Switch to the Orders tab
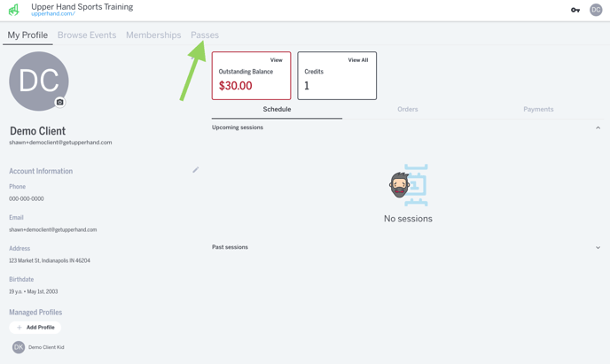The width and height of the screenshot is (610, 364). [x=407, y=109]
